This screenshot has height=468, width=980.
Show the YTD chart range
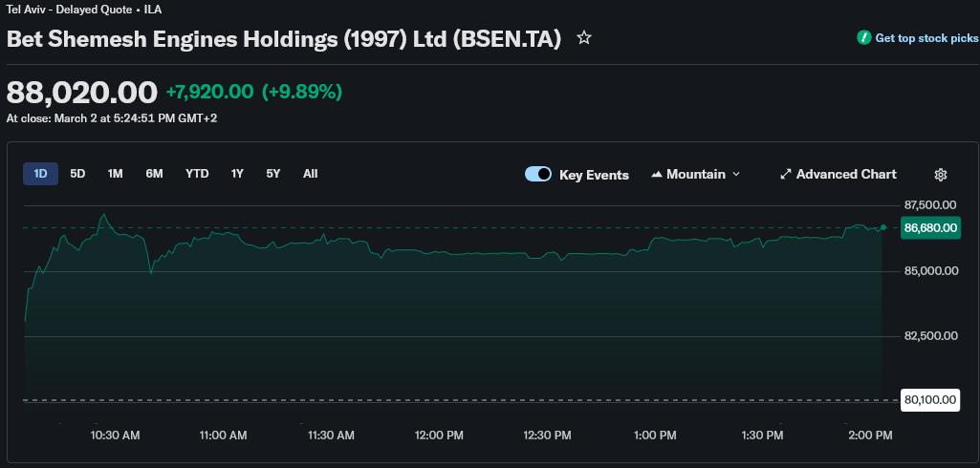pyautogui.click(x=197, y=174)
